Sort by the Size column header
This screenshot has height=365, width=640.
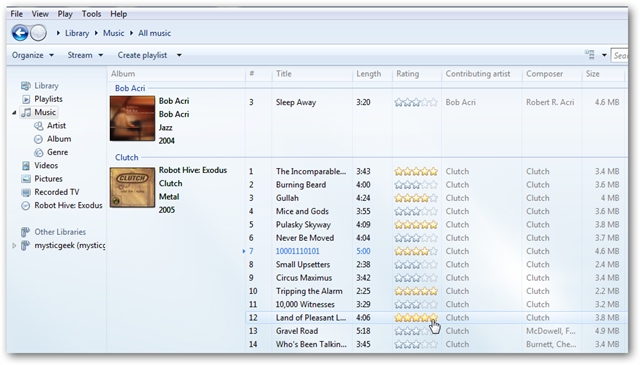click(x=593, y=74)
